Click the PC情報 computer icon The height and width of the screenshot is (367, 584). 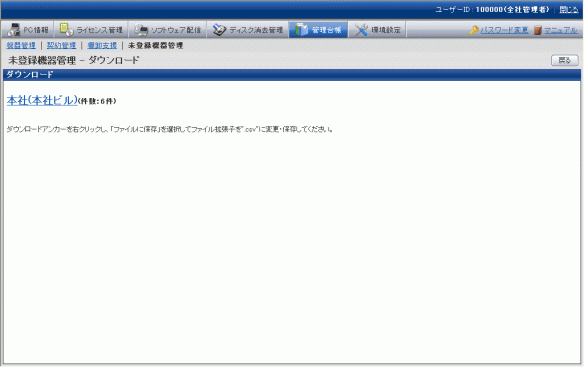[14, 30]
